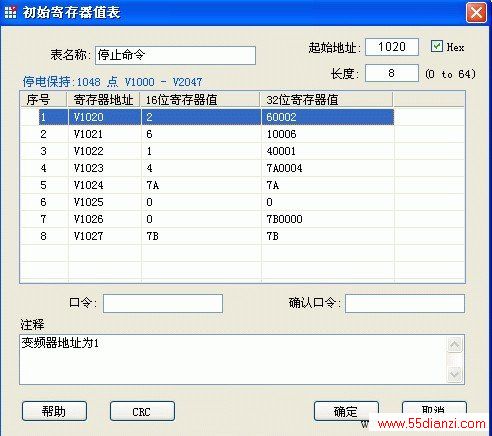
Task: Click the 长度 length field
Action: coord(392,73)
